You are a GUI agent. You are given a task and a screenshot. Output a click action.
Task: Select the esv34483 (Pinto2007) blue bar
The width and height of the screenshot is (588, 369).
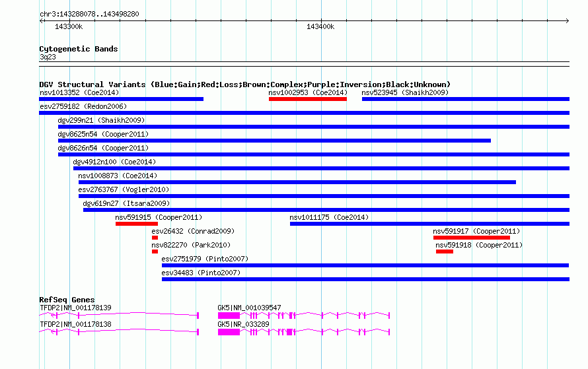click(365, 279)
